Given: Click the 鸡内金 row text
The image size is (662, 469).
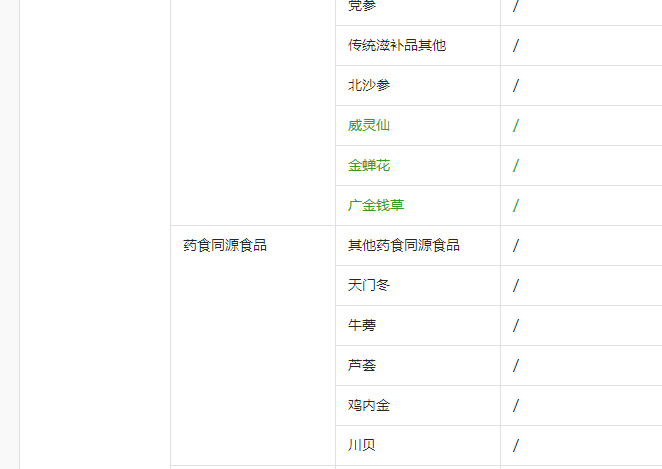Looking at the screenshot, I should coord(369,405).
